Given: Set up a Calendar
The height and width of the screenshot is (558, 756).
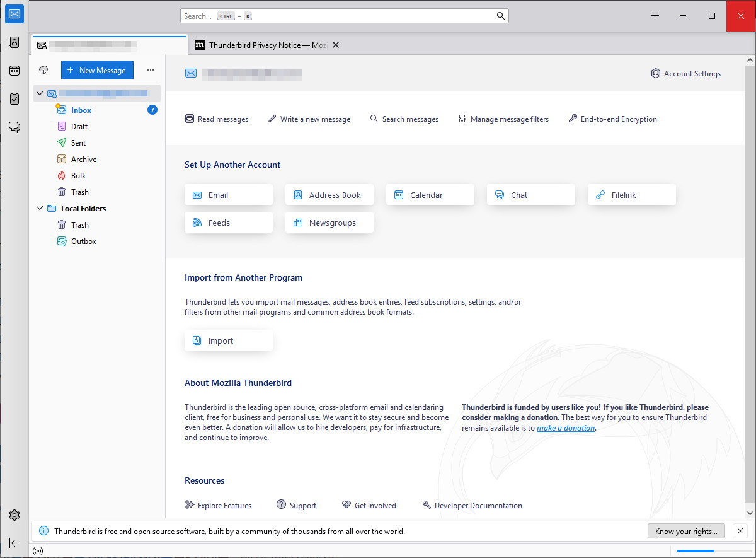Looking at the screenshot, I should 430,195.
